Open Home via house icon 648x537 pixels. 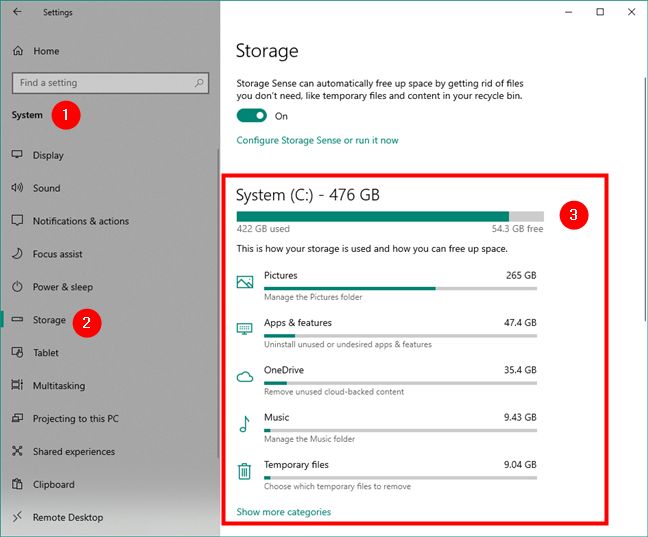click(x=18, y=51)
